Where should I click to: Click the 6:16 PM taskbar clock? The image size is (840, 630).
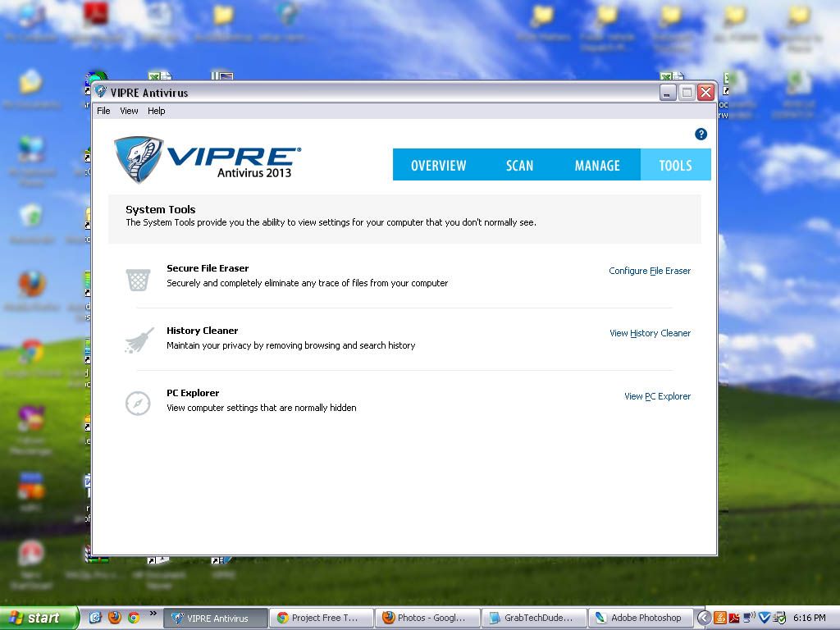(809, 618)
